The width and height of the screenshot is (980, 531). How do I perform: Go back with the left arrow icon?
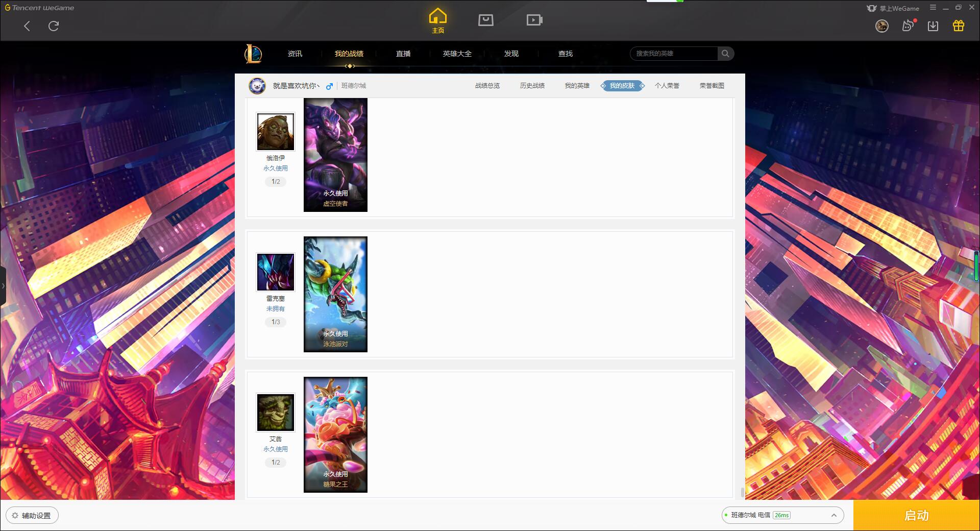click(x=27, y=26)
